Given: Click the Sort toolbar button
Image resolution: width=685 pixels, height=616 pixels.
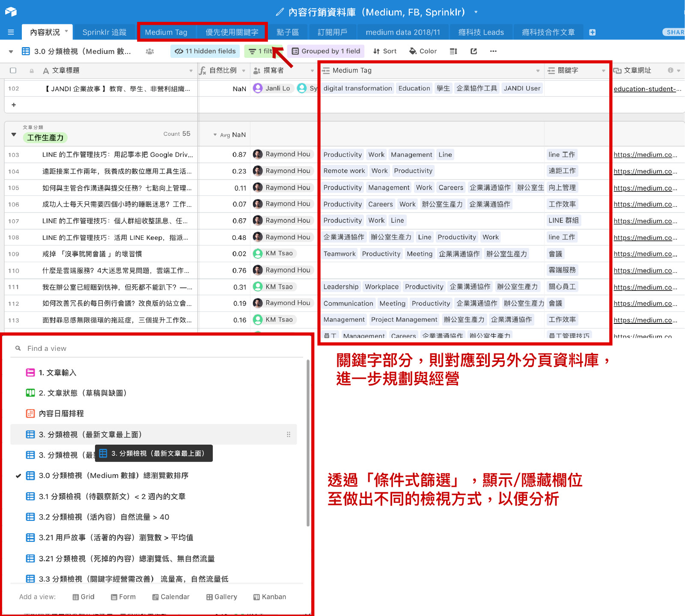Looking at the screenshot, I should (x=384, y=51).
